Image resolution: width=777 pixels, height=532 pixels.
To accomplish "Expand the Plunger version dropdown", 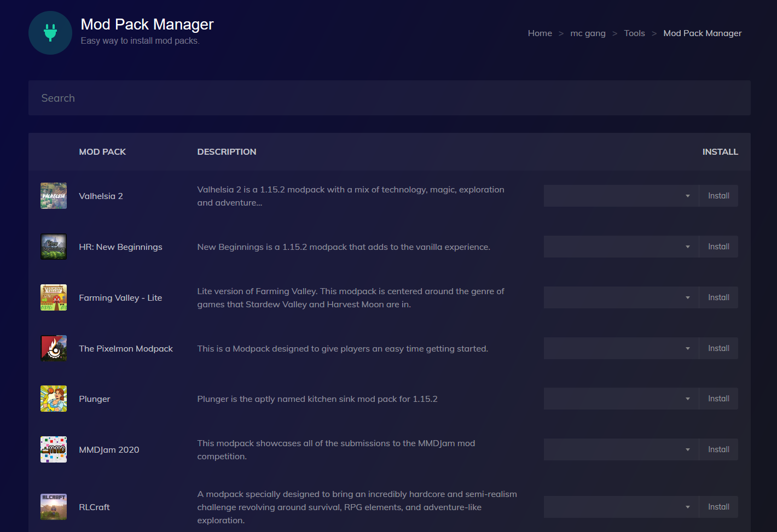I will point(621,399).
